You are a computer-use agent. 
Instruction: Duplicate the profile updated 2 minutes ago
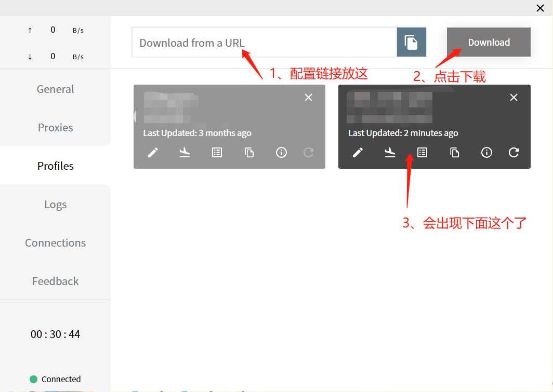(455, 153)
